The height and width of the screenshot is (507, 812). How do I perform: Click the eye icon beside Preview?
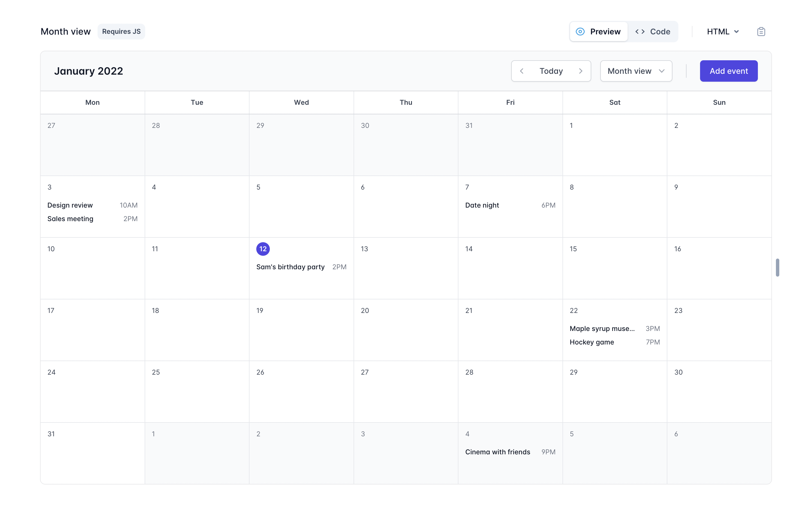(x=580, y=31)
